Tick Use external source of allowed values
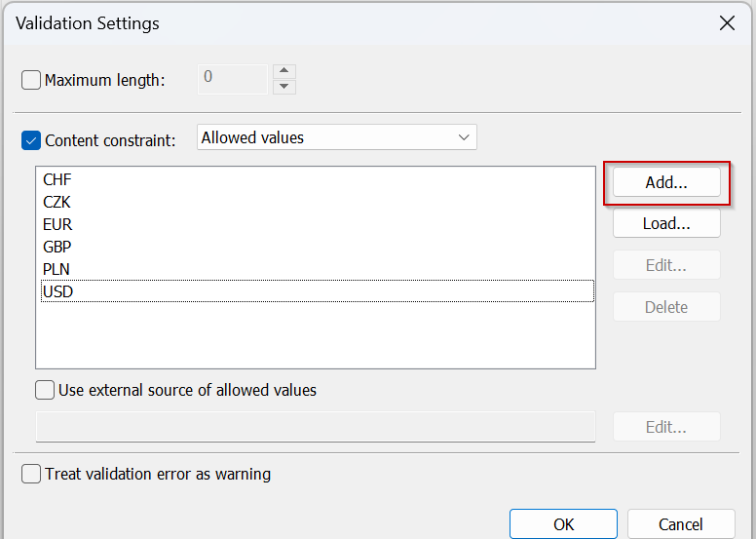The height and width of the screenshot is (539, 756). pos(45,390)
